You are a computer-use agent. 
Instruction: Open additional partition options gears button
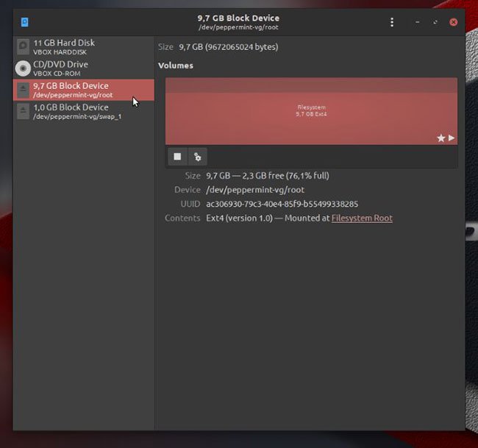(x=198, y=157)
